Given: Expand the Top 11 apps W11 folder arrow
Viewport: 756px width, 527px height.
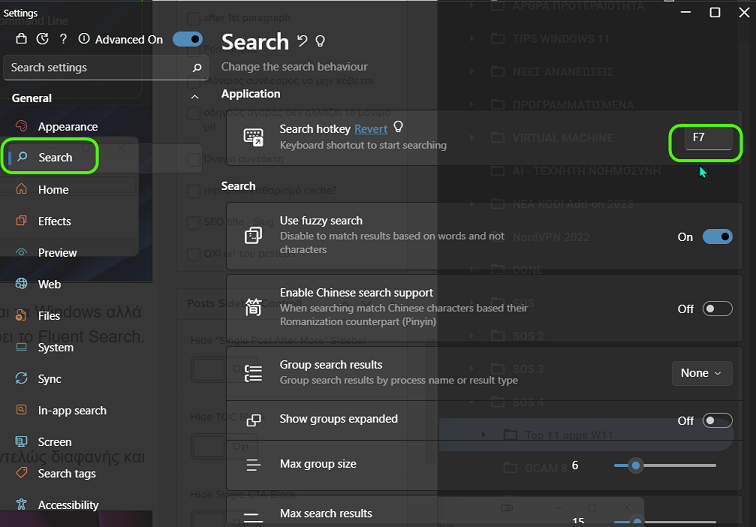Looking at the screenshot, I should coord(484,435).
